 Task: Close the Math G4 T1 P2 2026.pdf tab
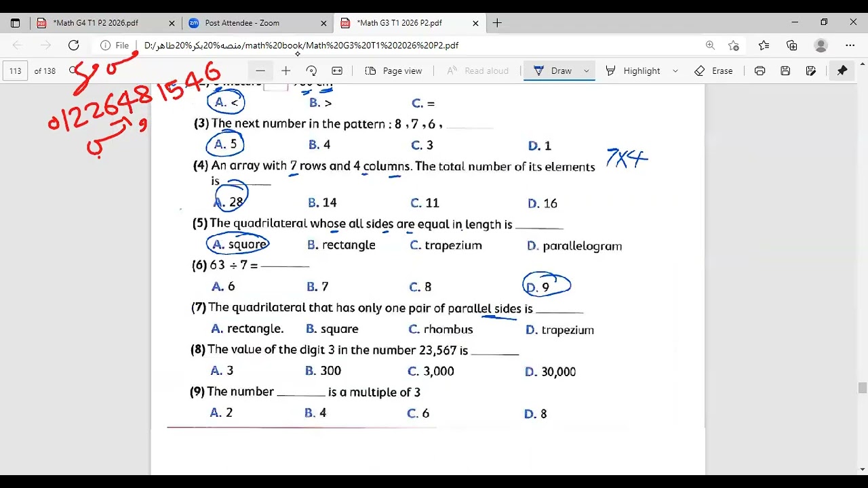click(172, 23)
